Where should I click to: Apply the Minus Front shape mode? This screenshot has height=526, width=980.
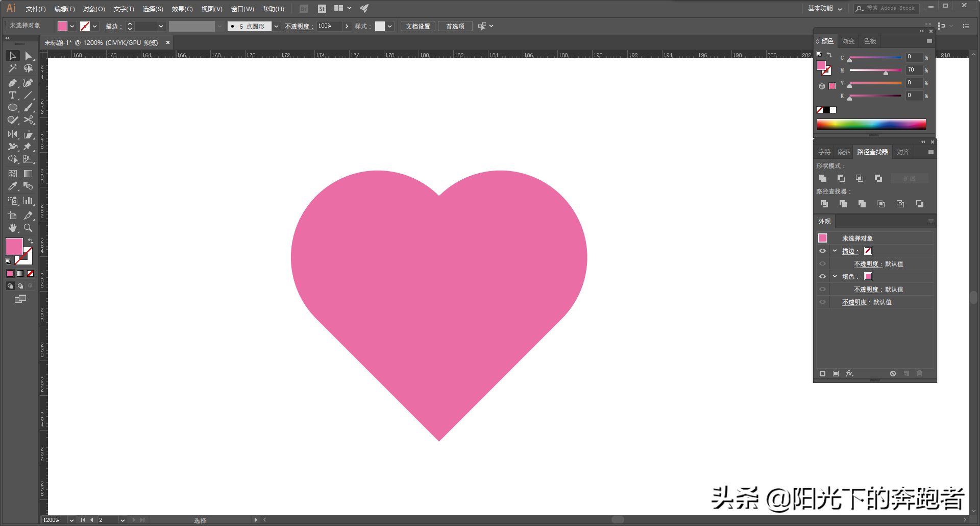(841, 178)
